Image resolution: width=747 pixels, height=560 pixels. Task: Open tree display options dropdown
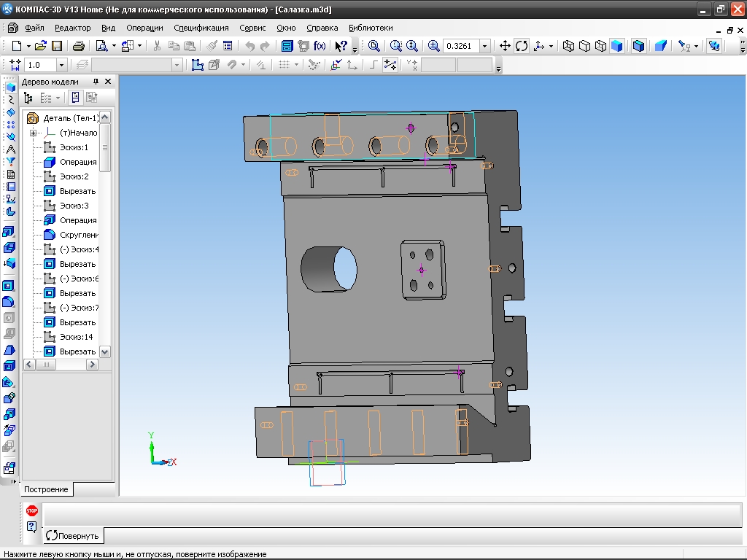coord(58,98)
